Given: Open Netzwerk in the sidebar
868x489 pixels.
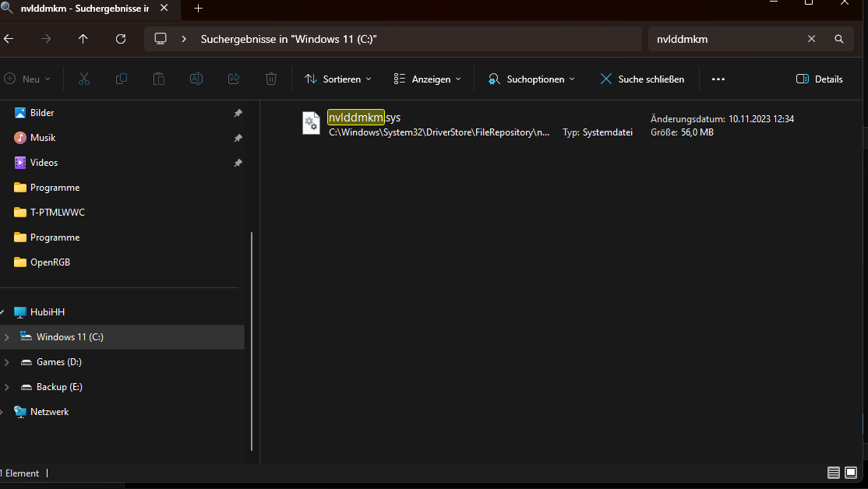Looking at the screenshot, I should (49, 412).
